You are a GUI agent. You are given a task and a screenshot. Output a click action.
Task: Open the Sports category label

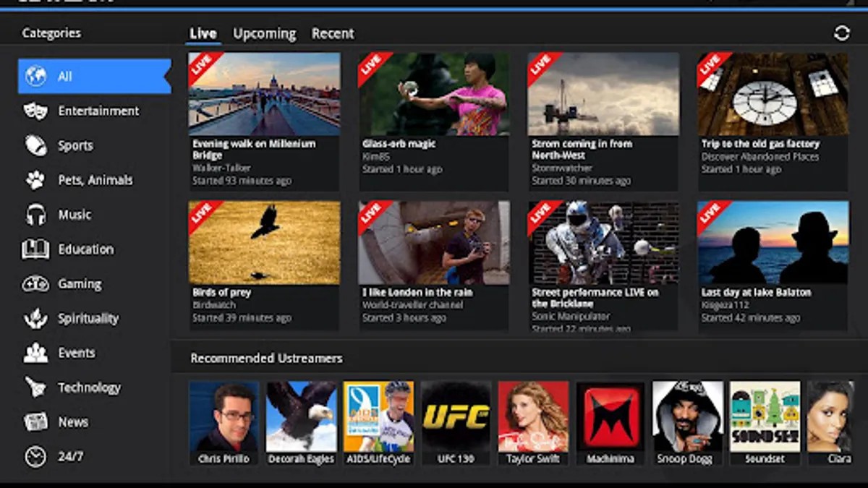tap(76, 145)
